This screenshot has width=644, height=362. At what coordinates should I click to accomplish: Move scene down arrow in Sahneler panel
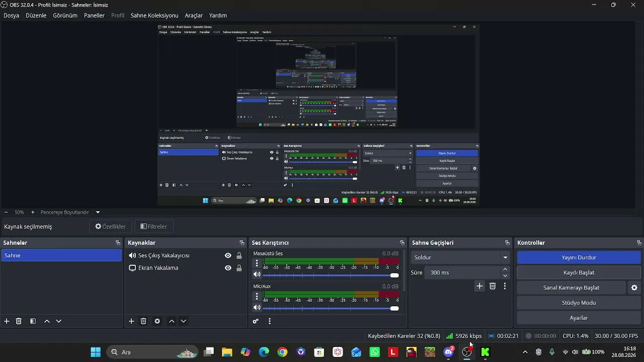click(x=59, y=321)
